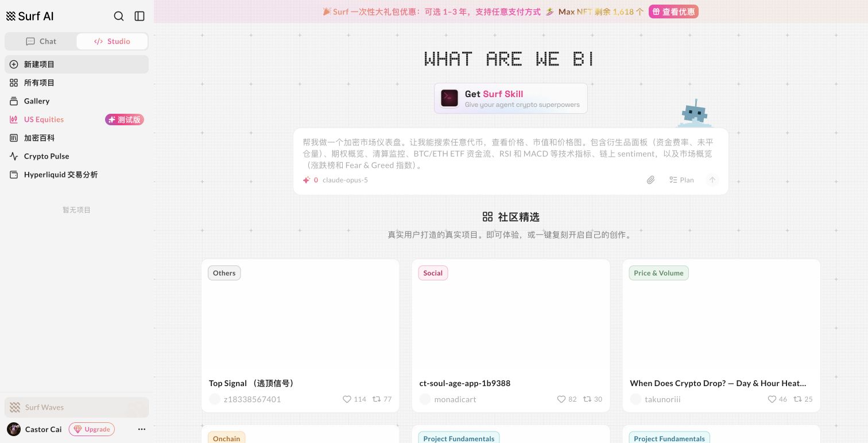Open 加密百科 in the sidebar

(76, 138)
